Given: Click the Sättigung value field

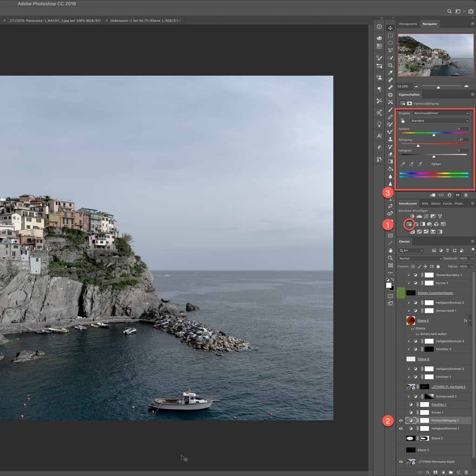Looking at the screenshot, I should tap(463, 139).
